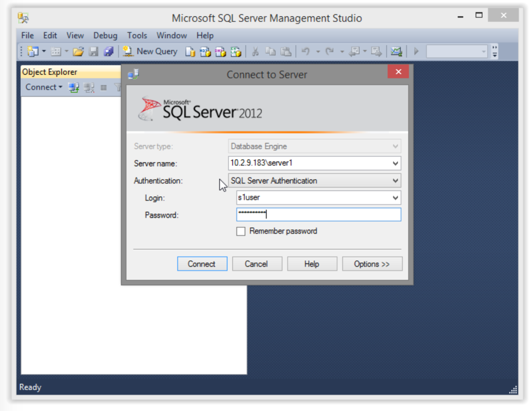Screen dimensions: 532x411
Task: Open the New Project icon's dropdown arrow
Action: click(x=43, y=51)
